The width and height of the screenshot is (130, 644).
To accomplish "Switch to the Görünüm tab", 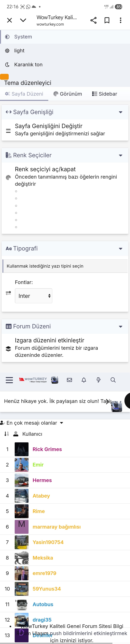I will click(68, 94).
